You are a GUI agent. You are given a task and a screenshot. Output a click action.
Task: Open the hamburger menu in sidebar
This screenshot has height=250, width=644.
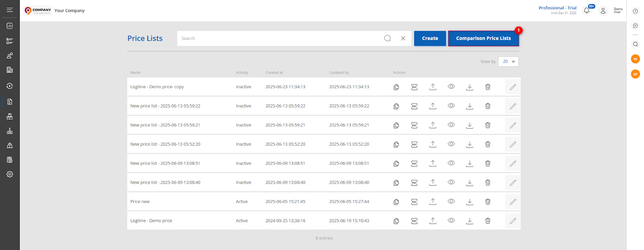click(10, 10)
